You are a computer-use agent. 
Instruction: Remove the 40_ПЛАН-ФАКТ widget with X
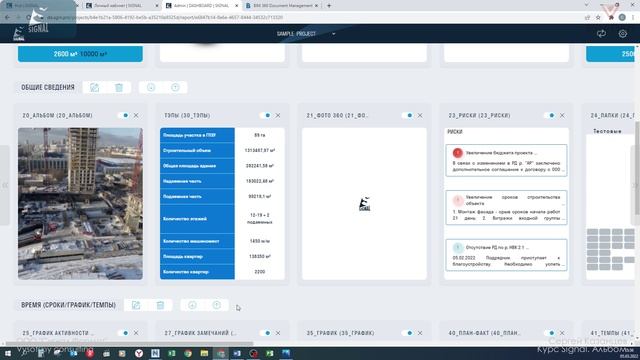(562, 333)
